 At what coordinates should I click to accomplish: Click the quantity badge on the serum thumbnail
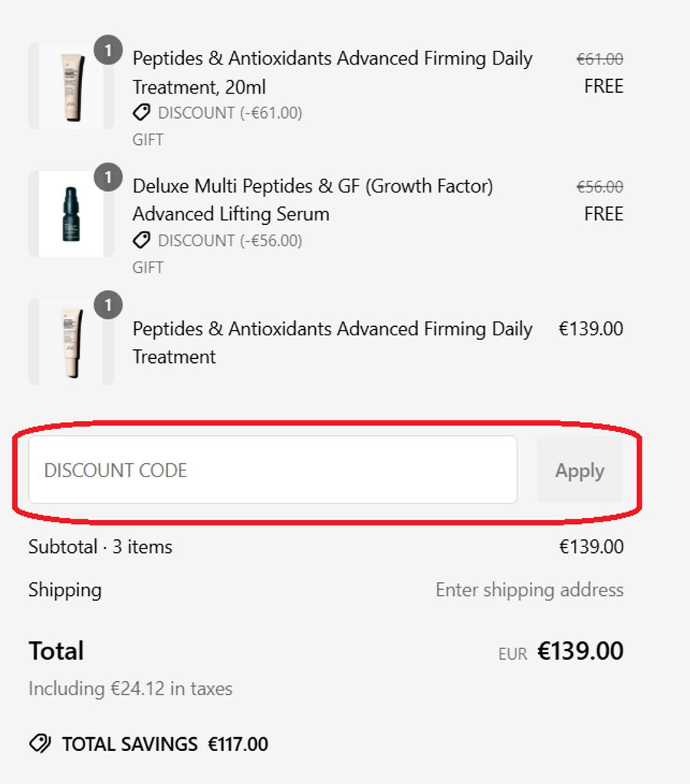pyautogui.click(x=108, y=178)
